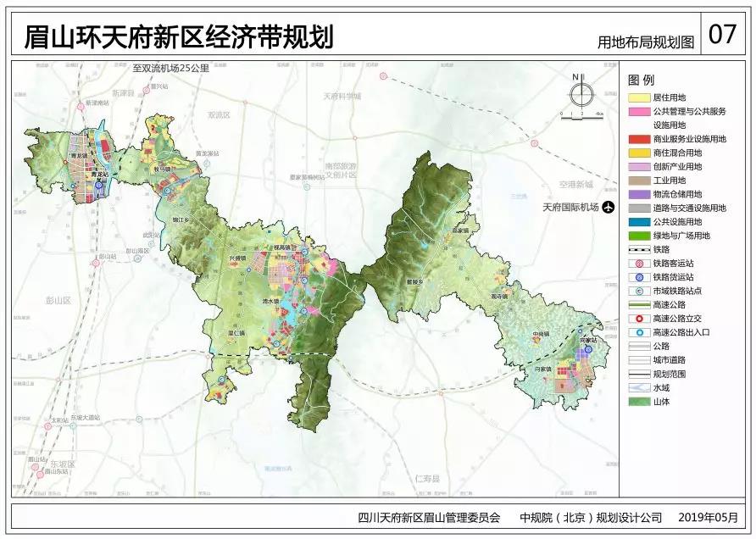
Task: Click the 铁路货运站 legend symbol
Action: click(638, 276)
